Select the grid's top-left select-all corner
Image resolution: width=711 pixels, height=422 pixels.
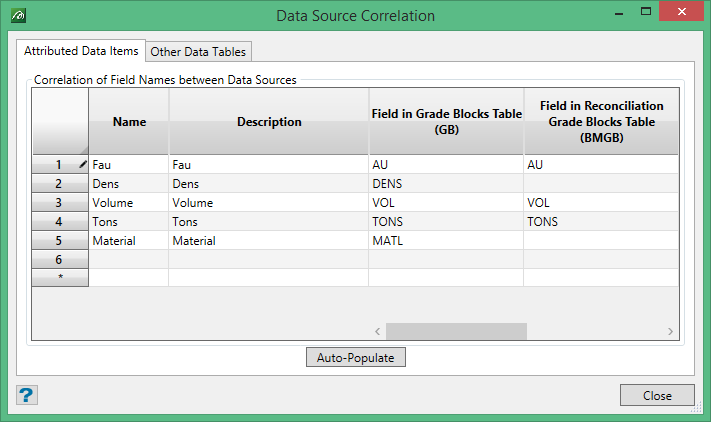tap(60, 122)
